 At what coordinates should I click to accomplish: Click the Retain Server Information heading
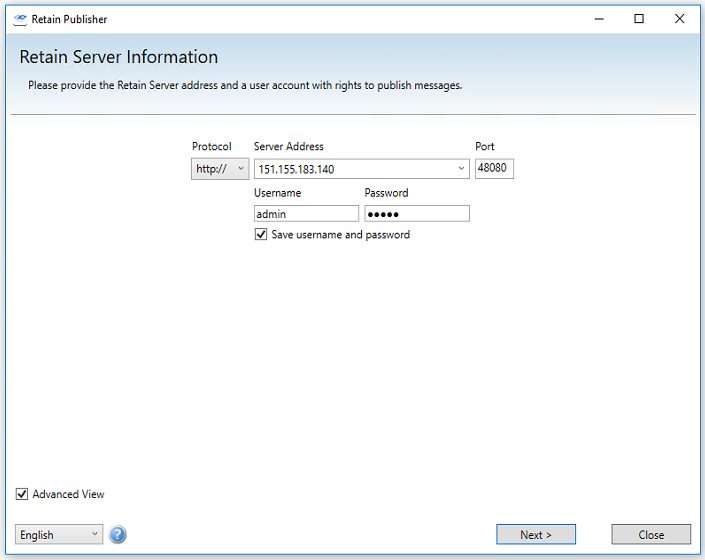pos(119,57)
